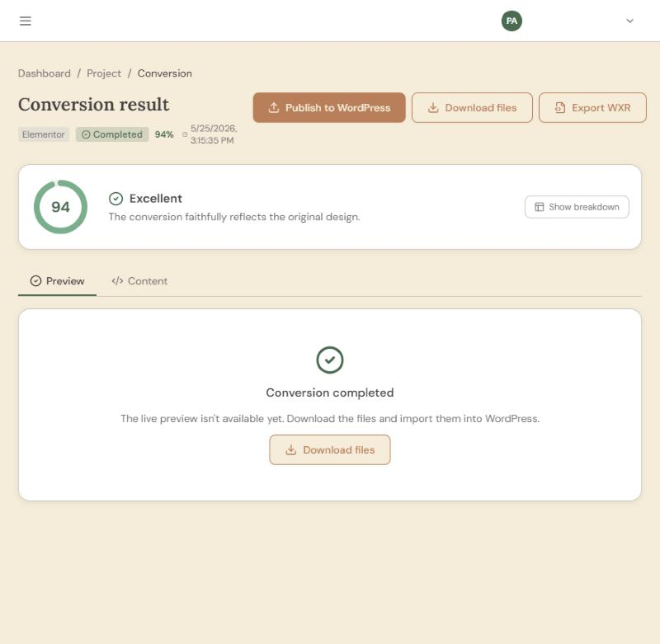Click the 5/25/2026 3:15:35 PM timestamp
Screen dimensions: 660x644
click(214, 134)
